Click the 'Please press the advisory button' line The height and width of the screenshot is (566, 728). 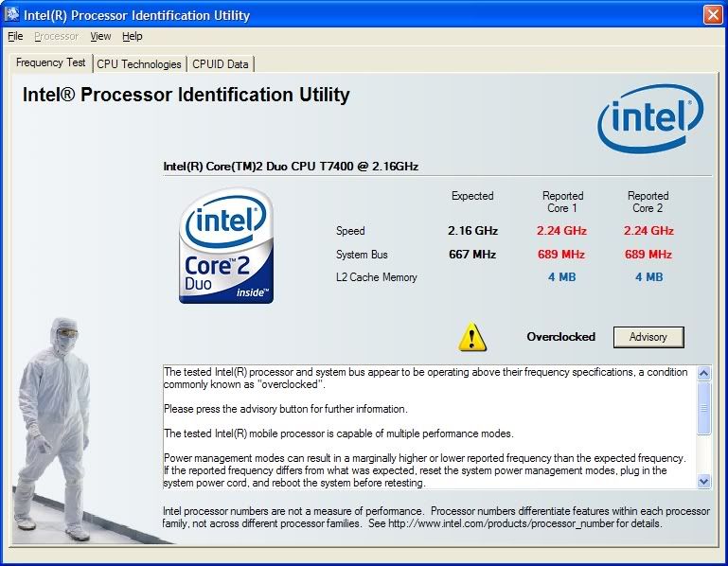(x=286, y=409)
